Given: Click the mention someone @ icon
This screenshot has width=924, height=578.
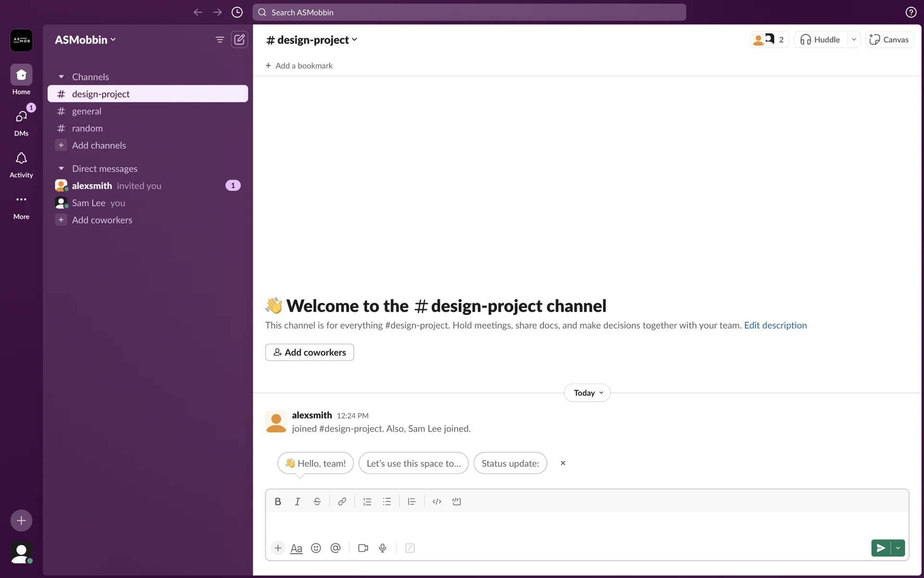Looking at the screenshot, I should click(x=335, y=548).
